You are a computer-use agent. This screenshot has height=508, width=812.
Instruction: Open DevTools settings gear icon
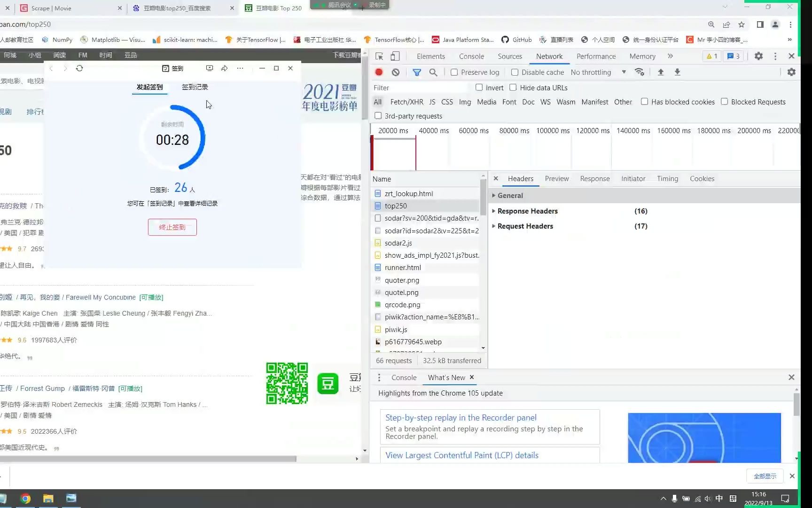(x=758, y=56)
